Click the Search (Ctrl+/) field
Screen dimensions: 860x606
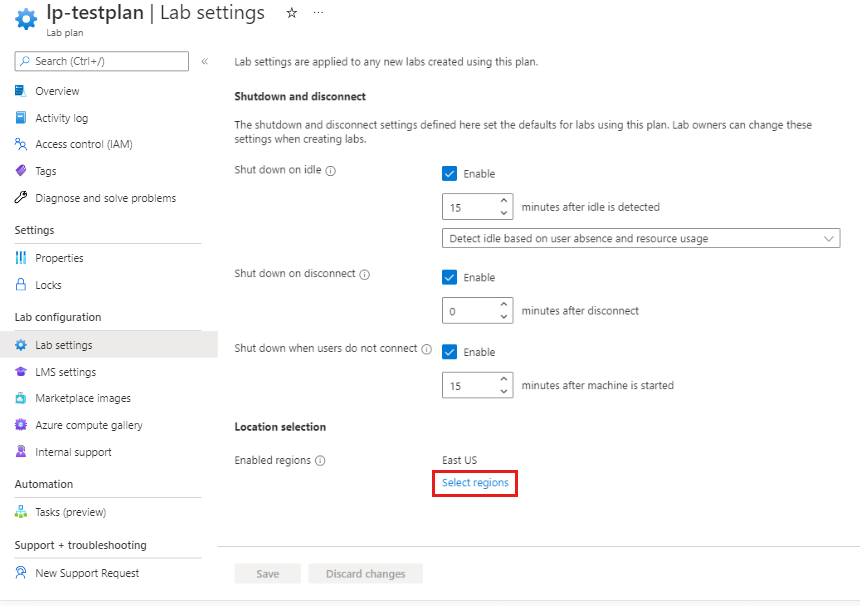click(x=104, y=61)
